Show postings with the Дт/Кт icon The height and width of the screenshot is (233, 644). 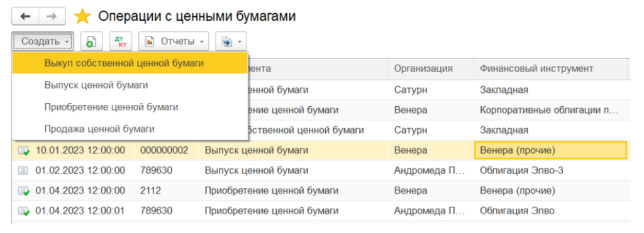pos(120,41)
